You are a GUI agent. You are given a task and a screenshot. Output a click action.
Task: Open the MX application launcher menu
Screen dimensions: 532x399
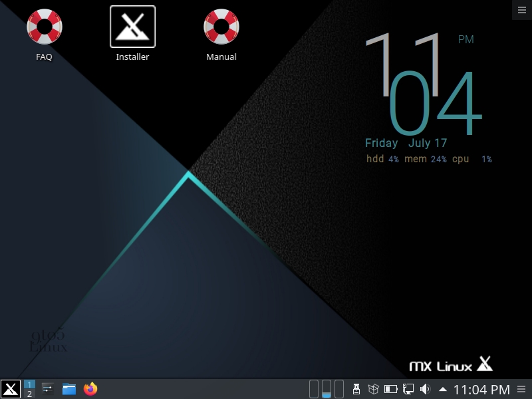9,389
